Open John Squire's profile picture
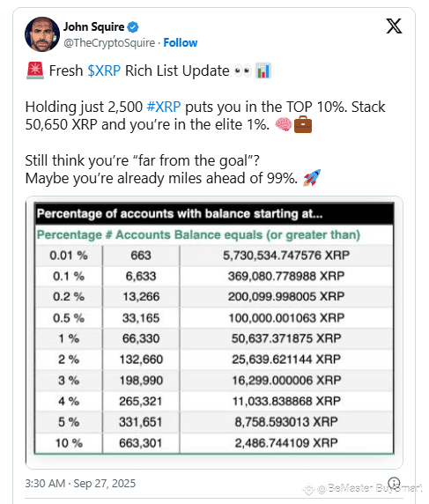Screen dimensions: 429x504 [42, 34]
